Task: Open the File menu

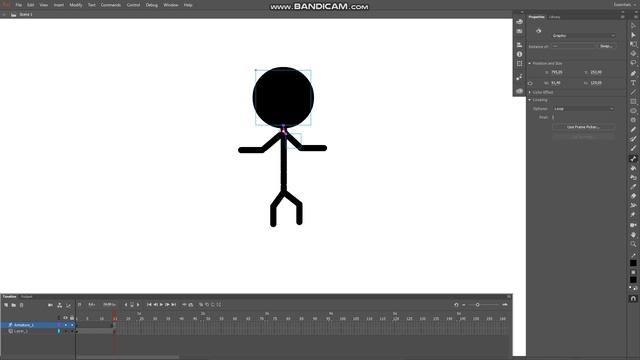Action: (x=18, y=5)
